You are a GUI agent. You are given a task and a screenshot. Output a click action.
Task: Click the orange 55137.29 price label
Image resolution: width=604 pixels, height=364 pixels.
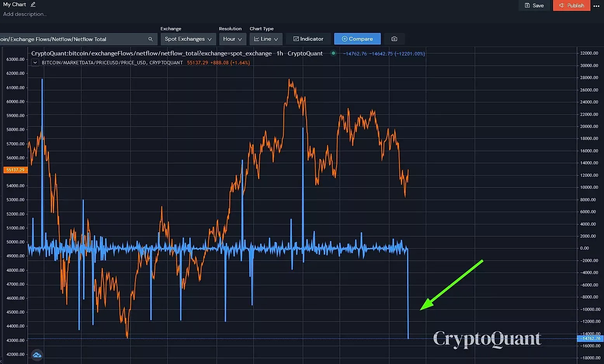point(16,170)
